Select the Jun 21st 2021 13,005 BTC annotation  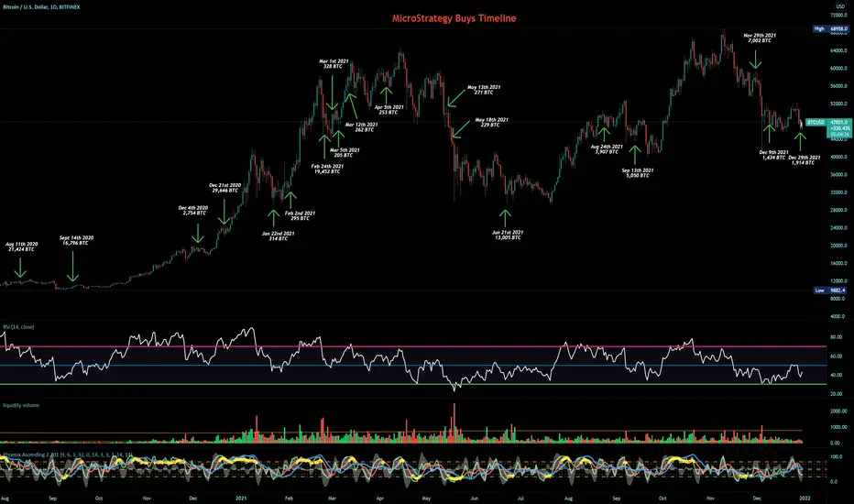click(x=508, y=235)
